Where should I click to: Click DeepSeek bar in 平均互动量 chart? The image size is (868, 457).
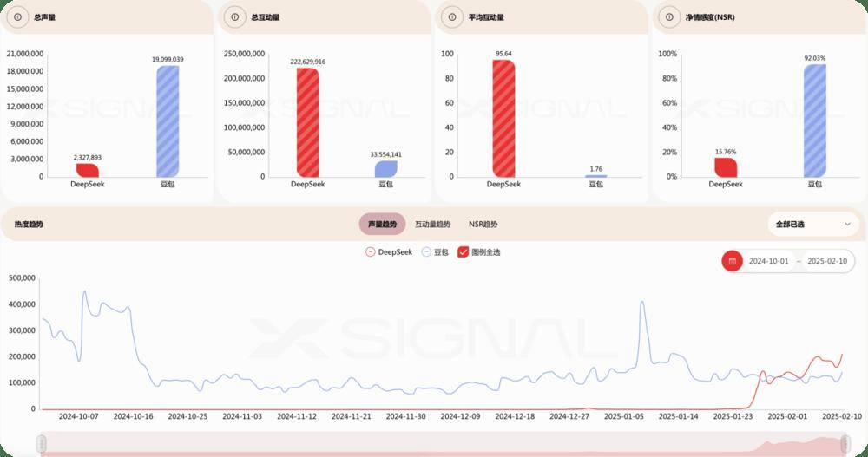503,119
